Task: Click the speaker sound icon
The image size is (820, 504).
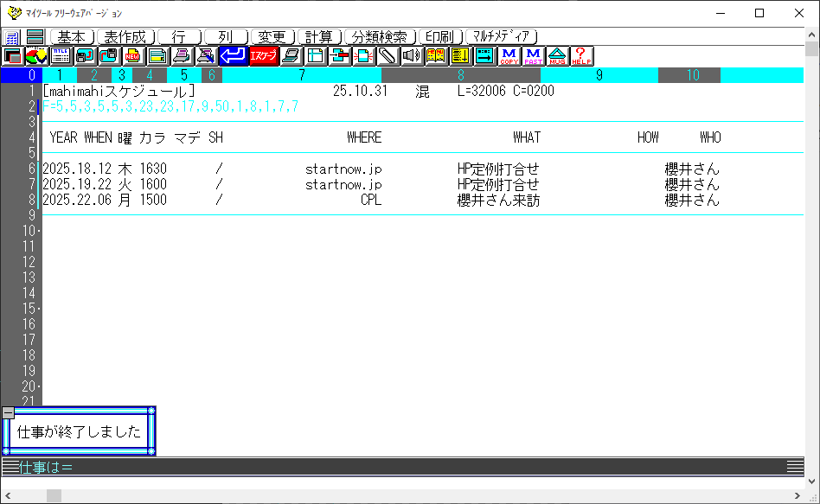Action: [412, 56]
